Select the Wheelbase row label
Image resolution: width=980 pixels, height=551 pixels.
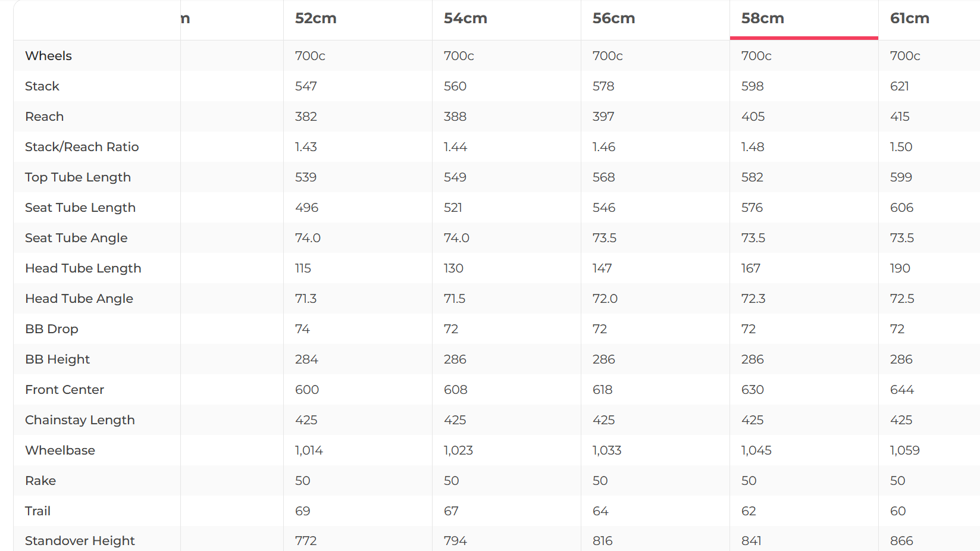[x=60, y=450]
